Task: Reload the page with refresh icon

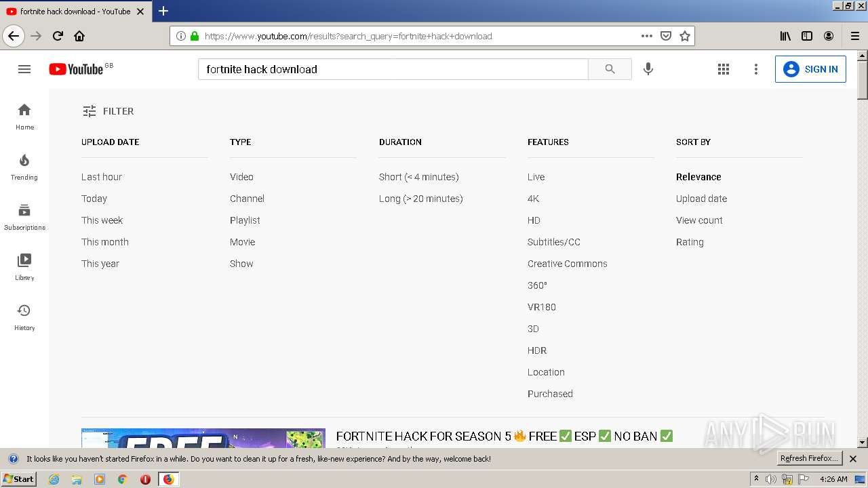Action: (x=58, y=36)
